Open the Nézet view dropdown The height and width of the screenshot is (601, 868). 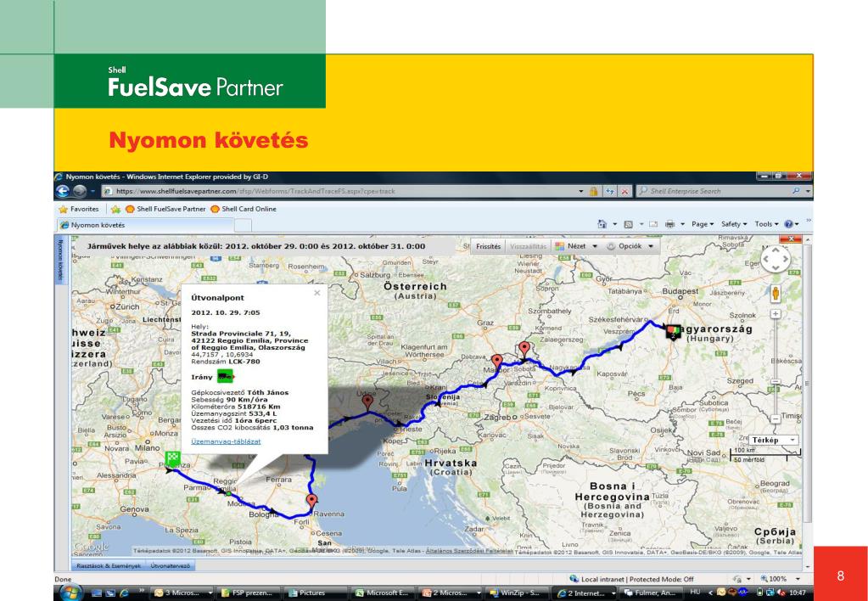tap(576, 246)
